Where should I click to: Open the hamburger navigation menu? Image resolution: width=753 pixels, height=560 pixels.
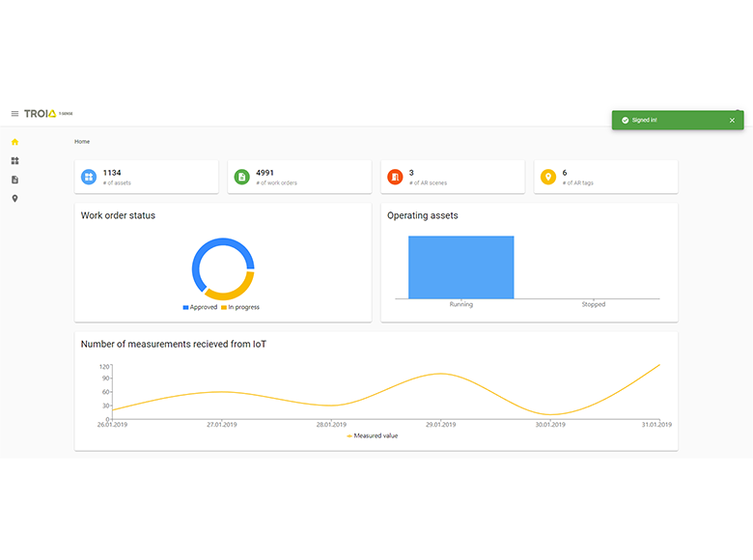14,114
